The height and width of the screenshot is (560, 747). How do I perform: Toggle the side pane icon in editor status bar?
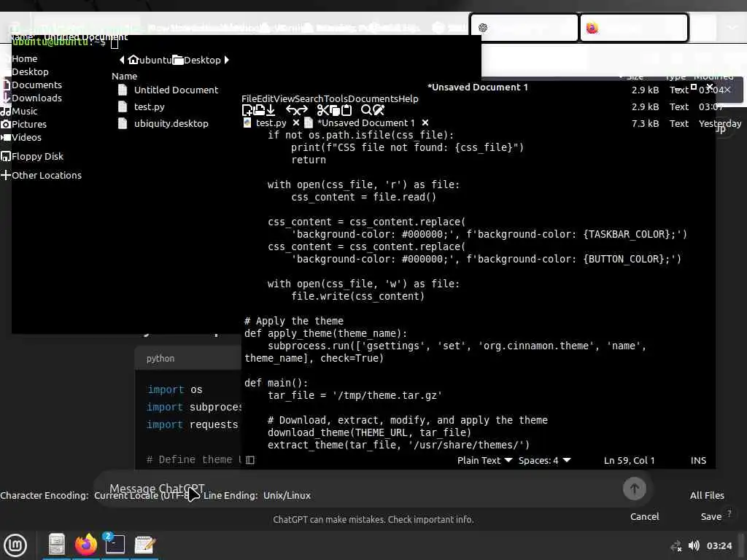click(250, 460)
